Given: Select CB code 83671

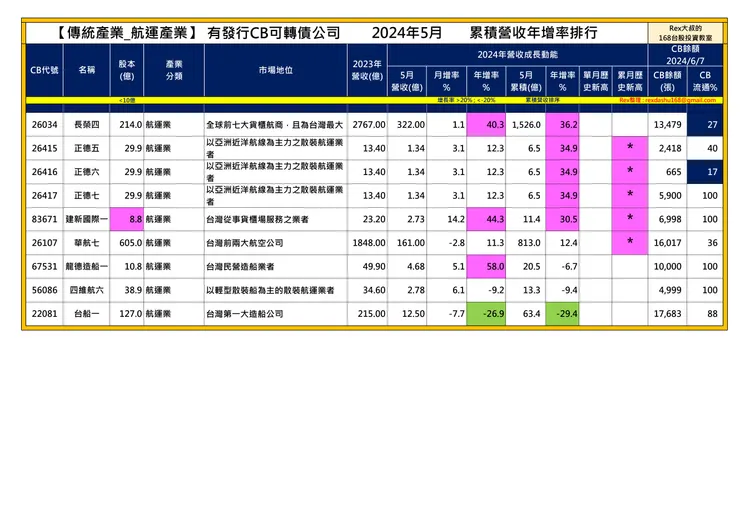Looking at the screenshot, I should point(44,219).
